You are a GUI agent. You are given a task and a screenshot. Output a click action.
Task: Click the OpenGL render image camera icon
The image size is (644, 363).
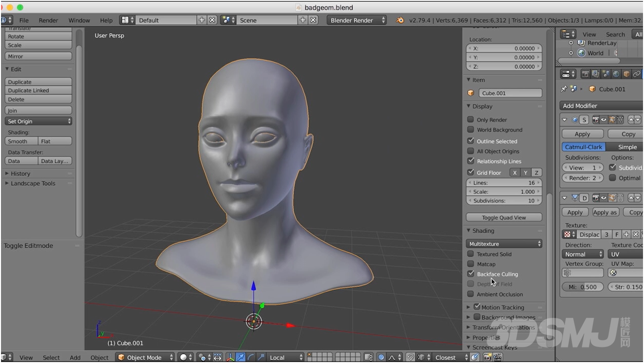pos(487,357)
